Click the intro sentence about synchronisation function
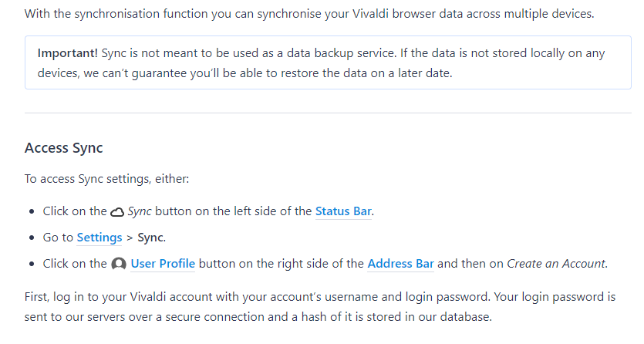The width and height of the screenshot is (644, 344). pyautogui.click(x=309, y=14)
